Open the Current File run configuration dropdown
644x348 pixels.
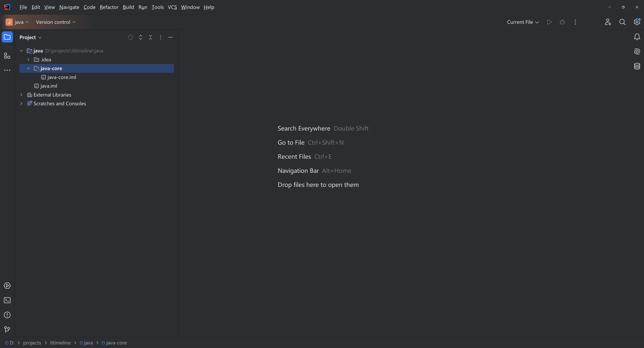click(523, 22)
